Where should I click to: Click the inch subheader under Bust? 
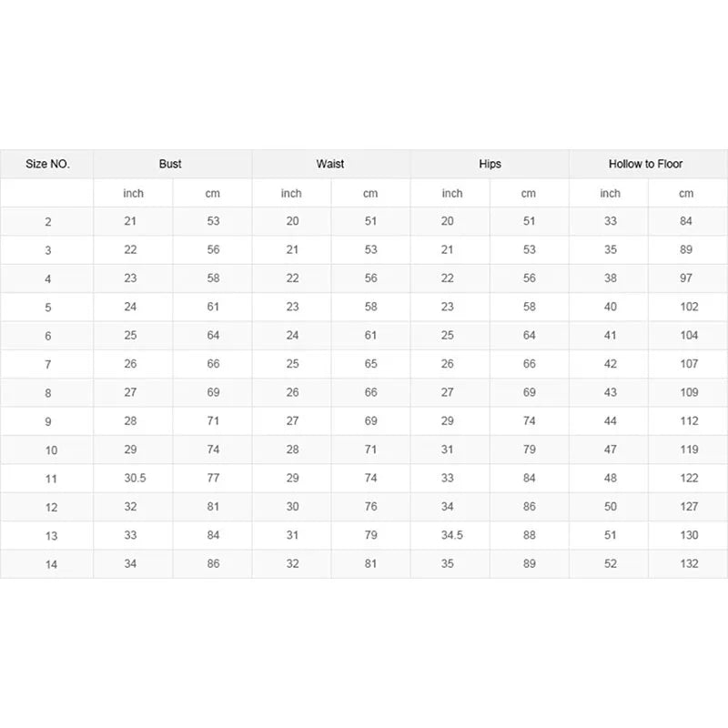pyautogui.click(x=133, y=193)
